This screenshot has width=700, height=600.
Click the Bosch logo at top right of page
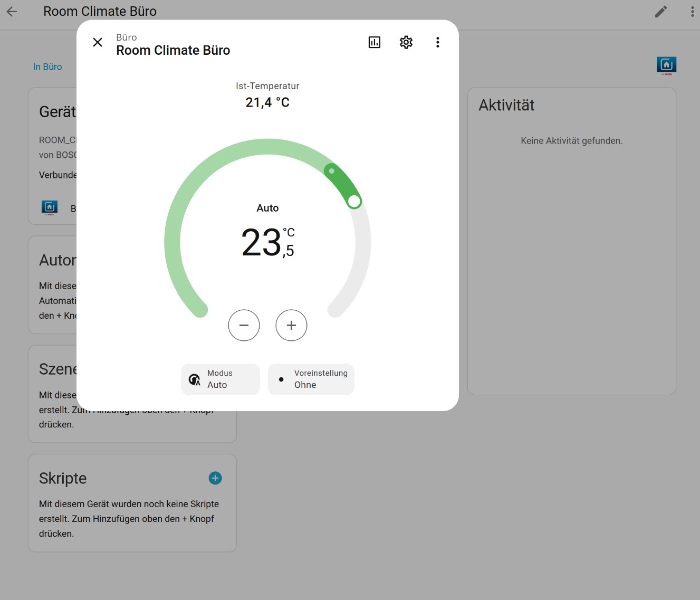click(667, 65)
